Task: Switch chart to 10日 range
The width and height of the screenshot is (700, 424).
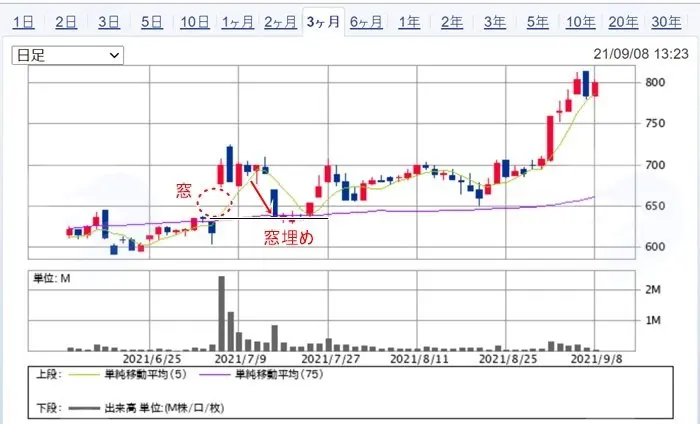Action: (195, 22)
